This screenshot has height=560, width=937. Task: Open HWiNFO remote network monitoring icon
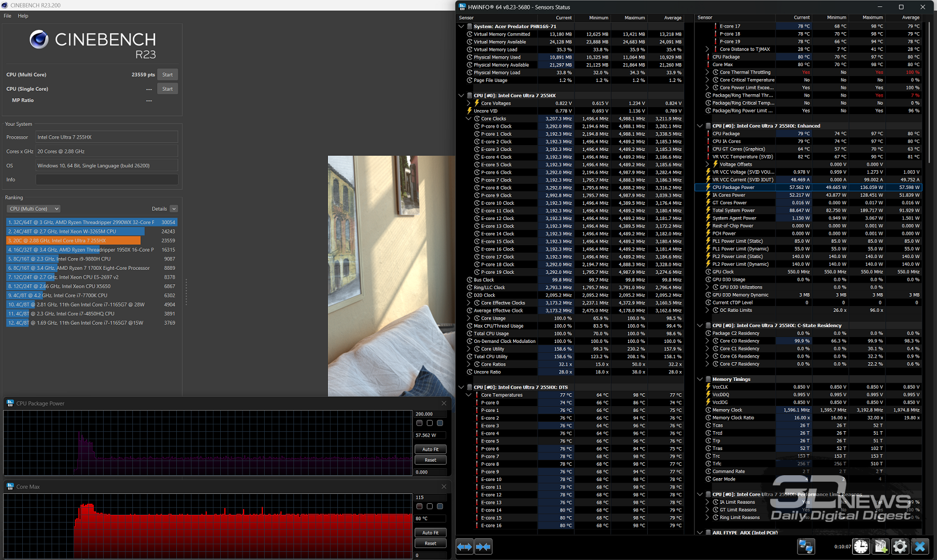tap(806, 547)
